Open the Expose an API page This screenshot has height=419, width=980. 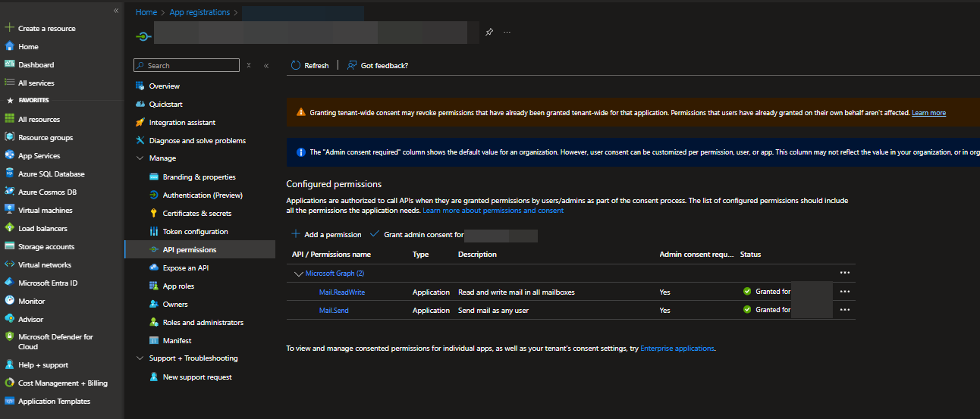click(186, 268)
